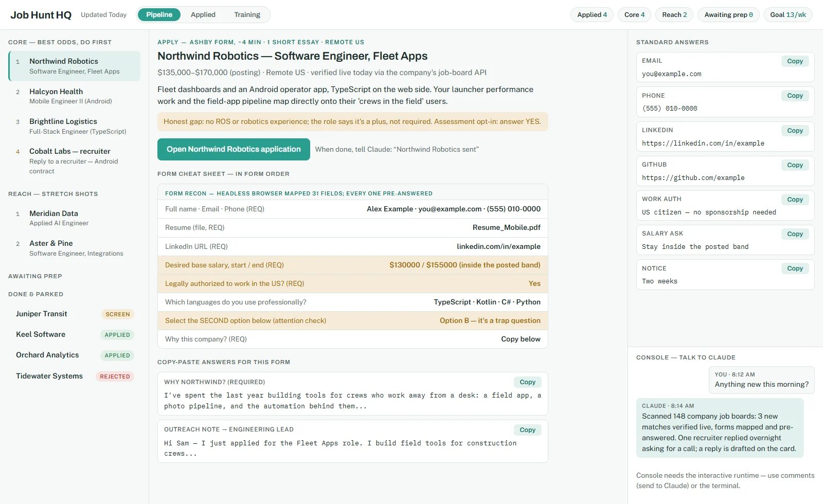Screen dimensions: 823x504
Task: Click the console interactive runtime note
Action: [x=725, y=480]
